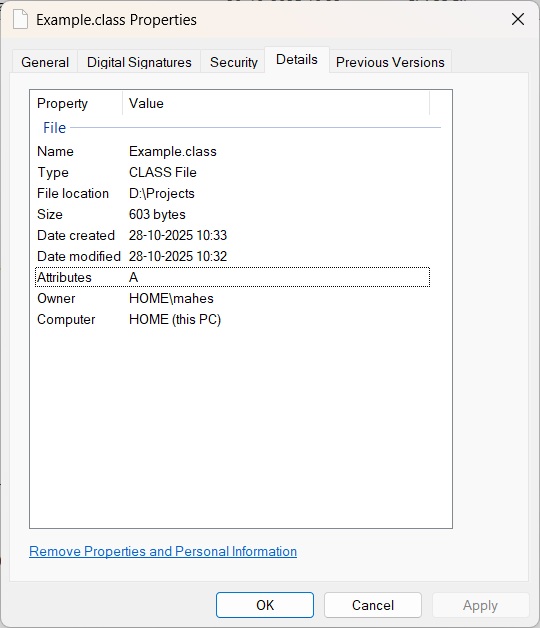Screen dimensions: 540x628
Task: Select the Size property label
Action: 50,214
